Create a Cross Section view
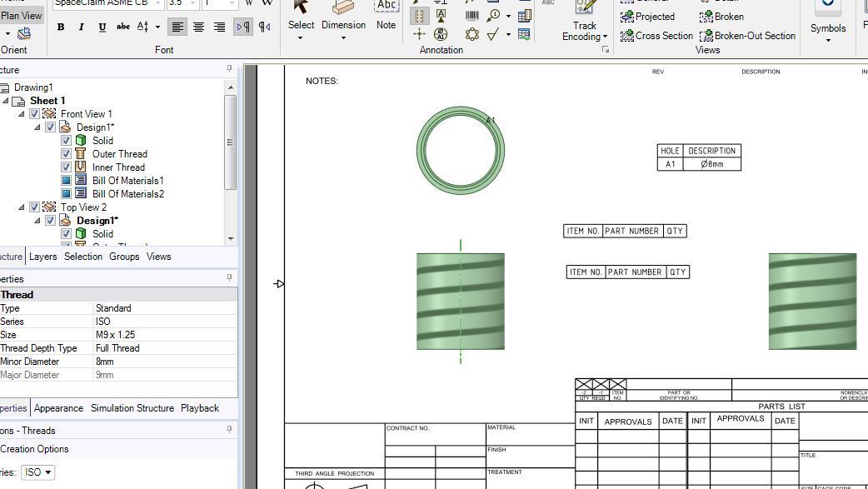 coord(656,36)
